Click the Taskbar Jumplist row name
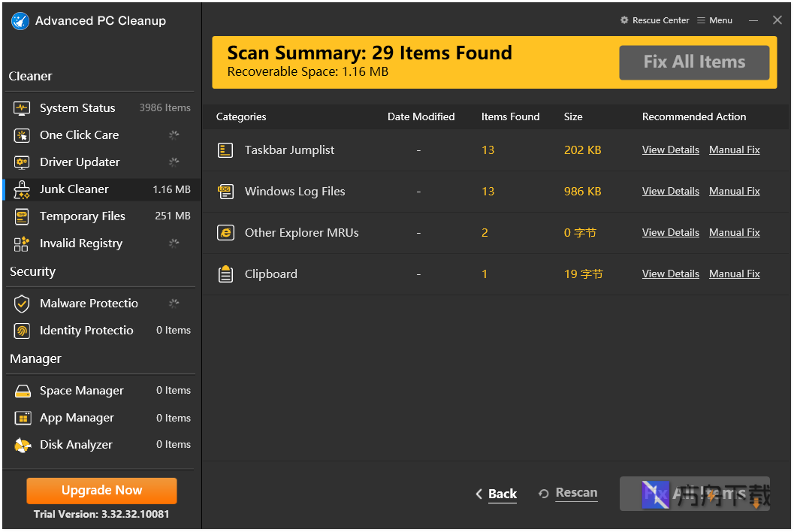Viewport: 794px width, 532px height. 289,150
